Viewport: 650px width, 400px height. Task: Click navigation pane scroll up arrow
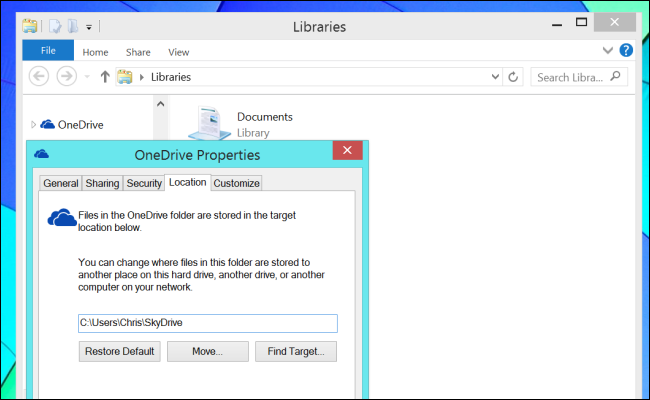click(x=160, y=104)
